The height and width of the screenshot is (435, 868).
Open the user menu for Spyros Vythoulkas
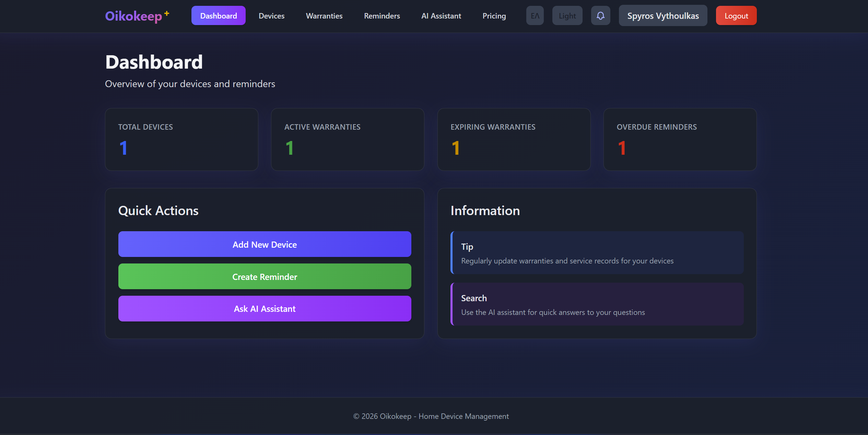(662, 15)
